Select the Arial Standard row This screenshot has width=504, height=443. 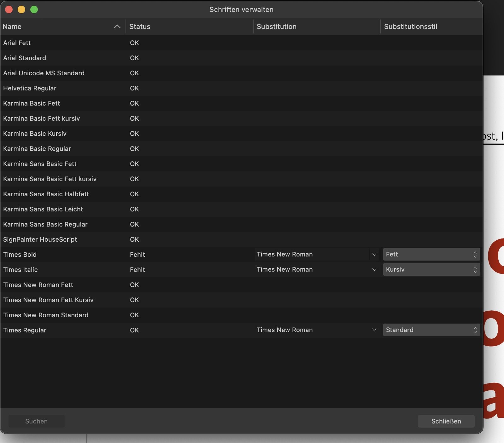tap(242, 58)
